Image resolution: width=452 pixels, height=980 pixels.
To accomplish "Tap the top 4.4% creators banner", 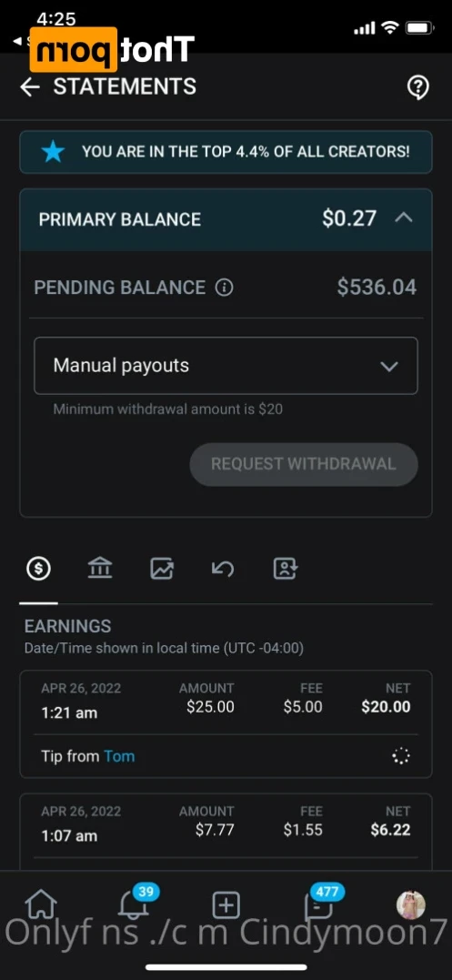I will click(226, 152).
